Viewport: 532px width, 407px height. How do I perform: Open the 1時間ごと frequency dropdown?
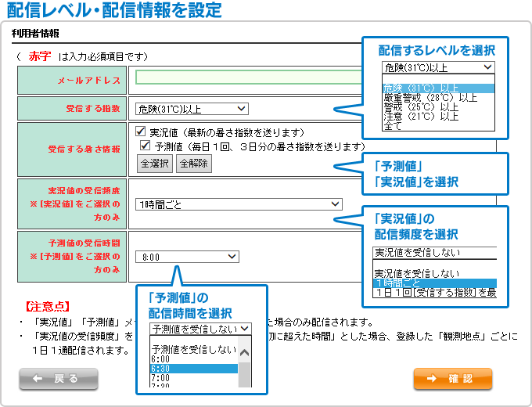(239, 204)
